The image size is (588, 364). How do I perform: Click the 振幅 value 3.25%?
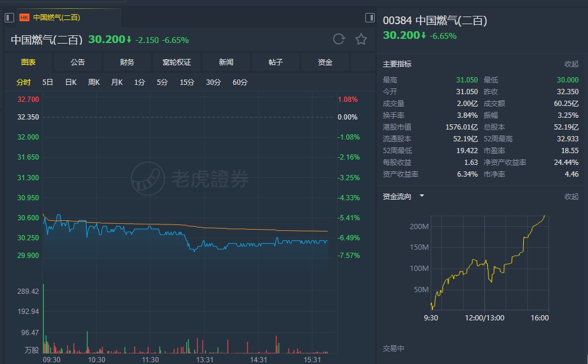pos(568,115)
